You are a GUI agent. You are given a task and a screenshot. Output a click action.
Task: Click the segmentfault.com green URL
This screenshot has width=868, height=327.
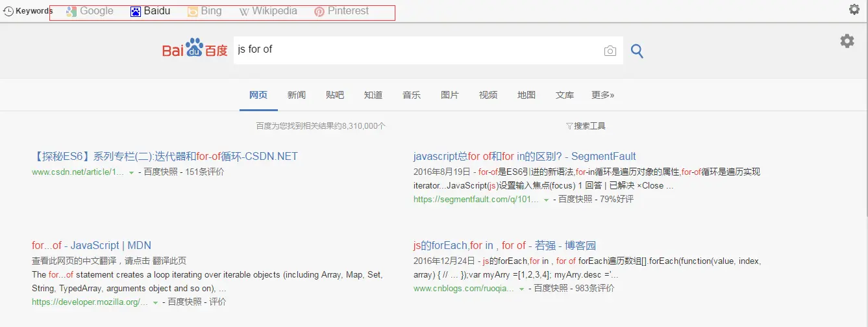pos(476,200)
